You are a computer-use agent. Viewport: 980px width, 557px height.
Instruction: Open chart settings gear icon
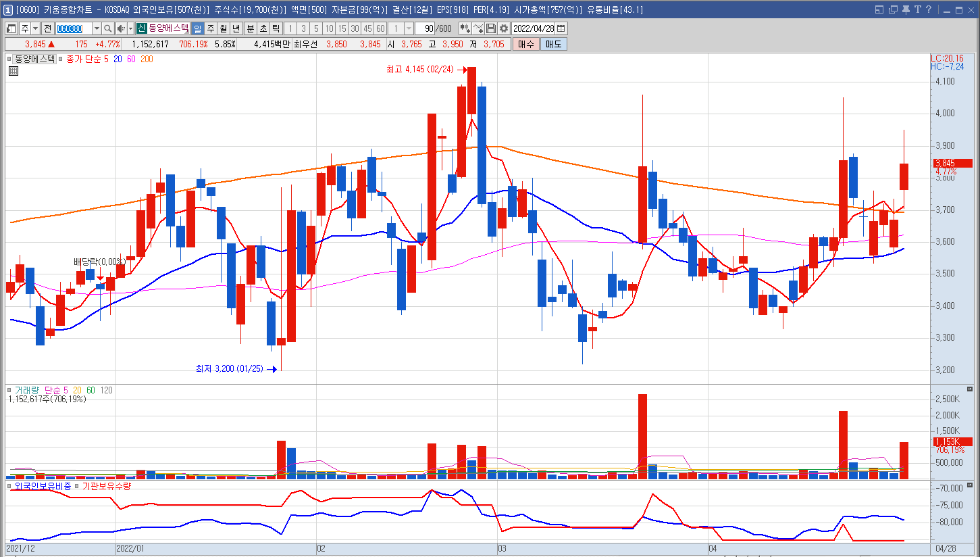504,28
